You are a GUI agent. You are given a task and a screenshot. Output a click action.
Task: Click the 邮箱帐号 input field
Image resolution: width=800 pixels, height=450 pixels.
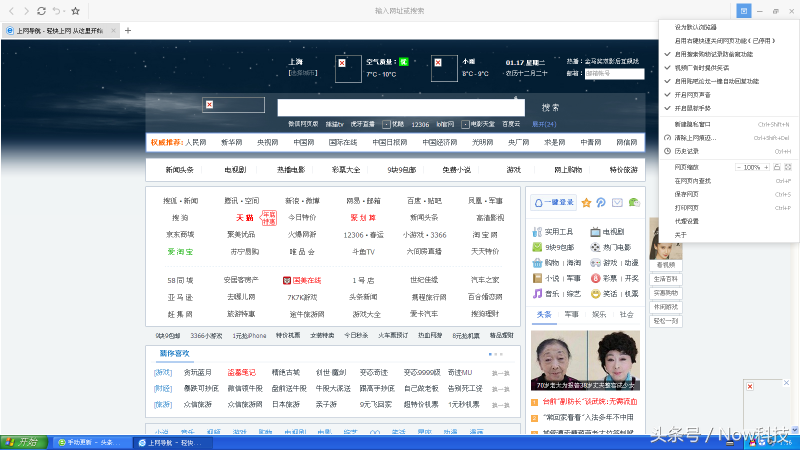tap(614, 73)
